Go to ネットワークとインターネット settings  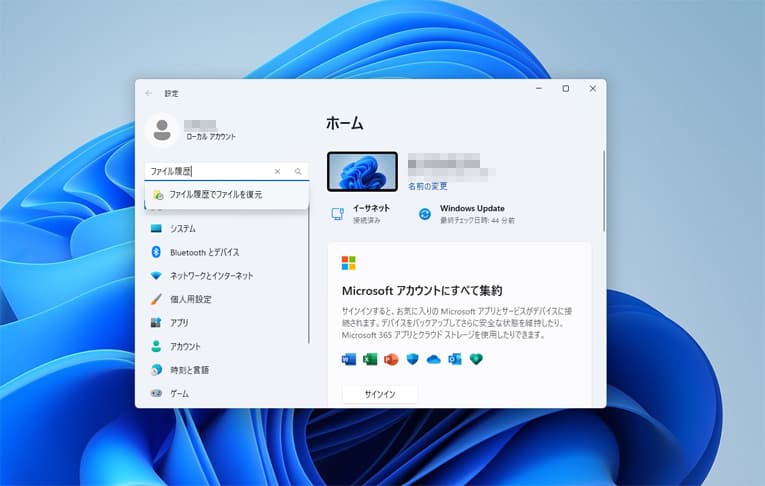click(211, 276)
